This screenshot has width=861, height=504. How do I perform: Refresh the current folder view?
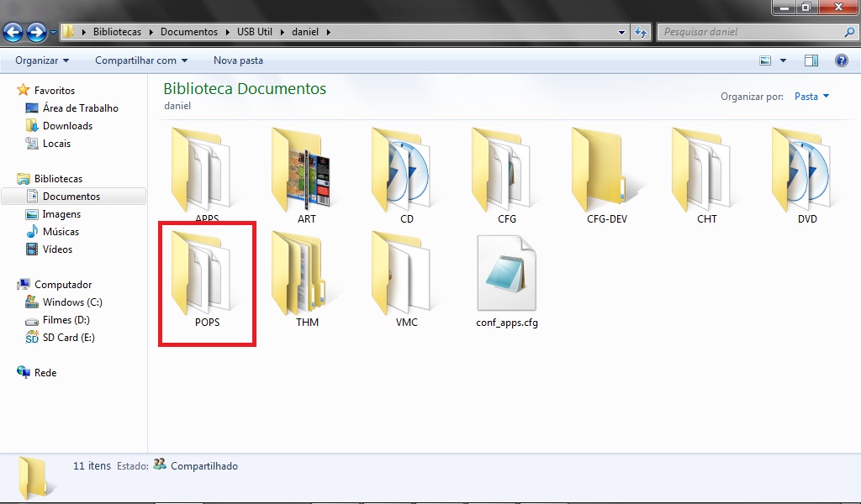641,33
